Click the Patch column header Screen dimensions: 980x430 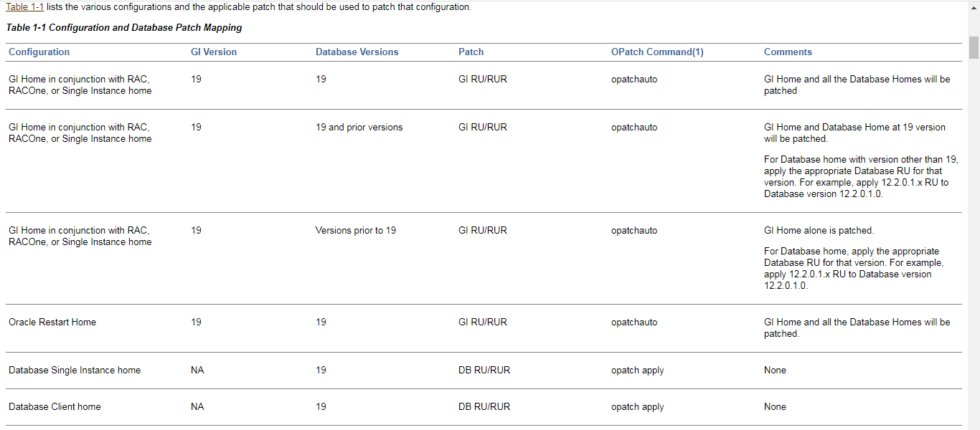471,52
